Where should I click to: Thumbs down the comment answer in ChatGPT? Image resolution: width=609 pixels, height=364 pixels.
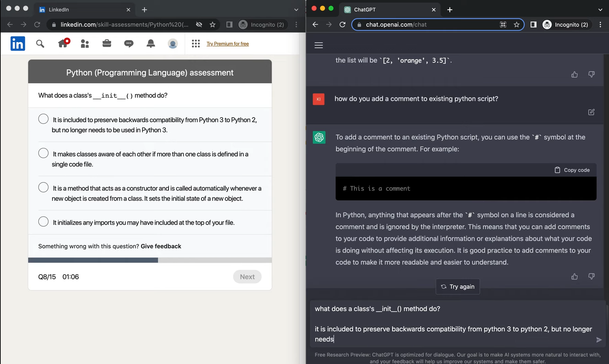coord(592,276)
